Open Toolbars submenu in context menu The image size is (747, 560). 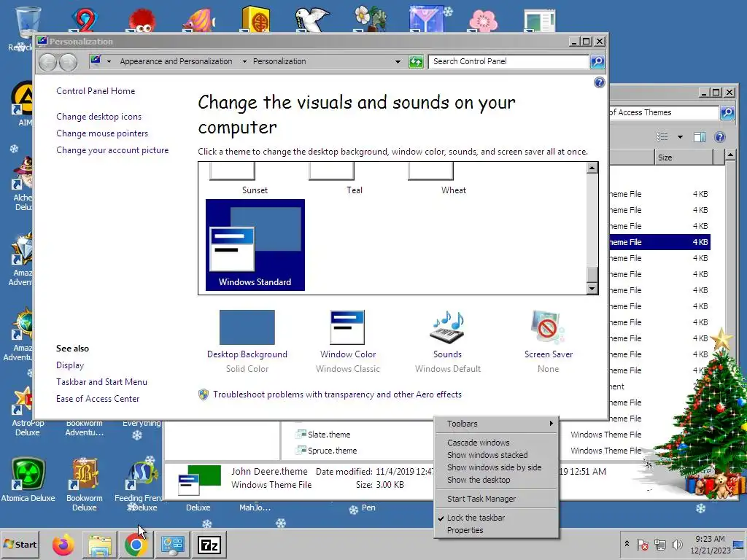(496, 424)
